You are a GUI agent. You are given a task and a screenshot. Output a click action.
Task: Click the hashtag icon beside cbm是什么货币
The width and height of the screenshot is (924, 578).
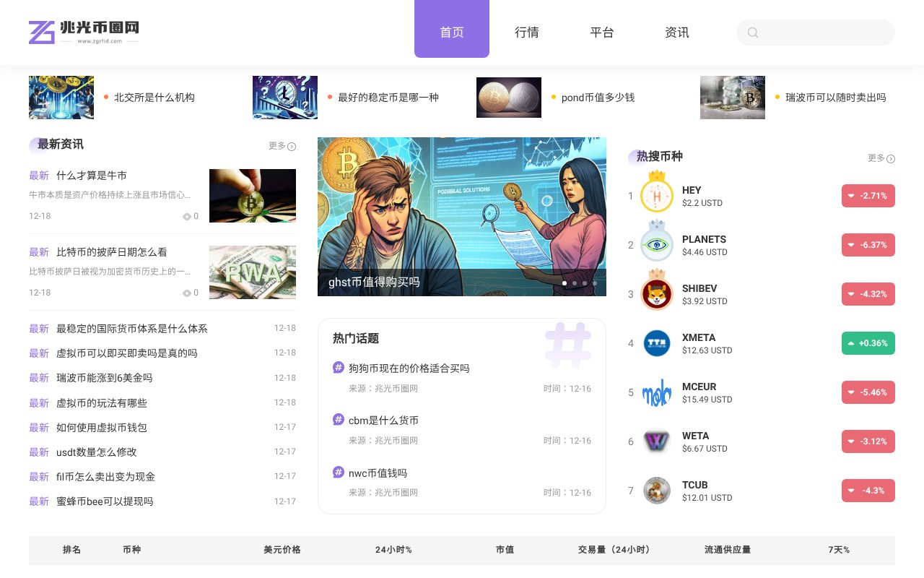coord(339,420)
